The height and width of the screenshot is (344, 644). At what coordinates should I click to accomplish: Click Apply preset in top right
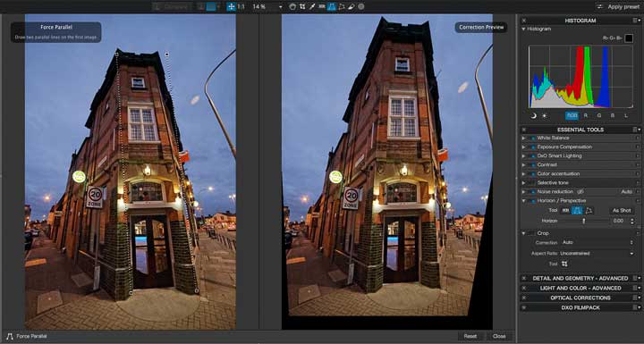click(x=618, y=6)
